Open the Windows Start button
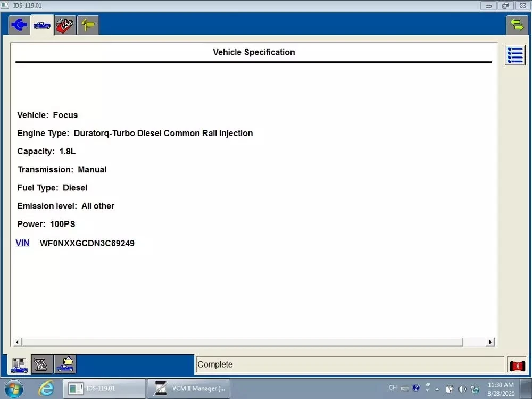The image size is (532, 399). click(x=14, y=388)
